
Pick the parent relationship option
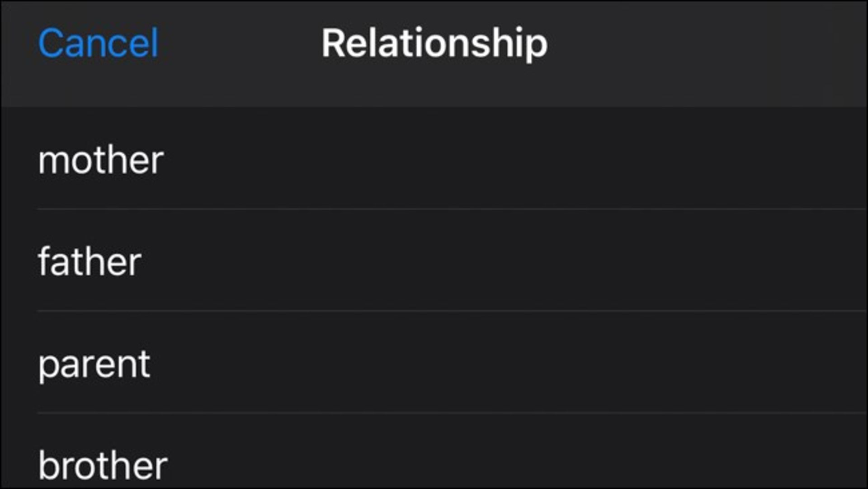tap(434, 362)
